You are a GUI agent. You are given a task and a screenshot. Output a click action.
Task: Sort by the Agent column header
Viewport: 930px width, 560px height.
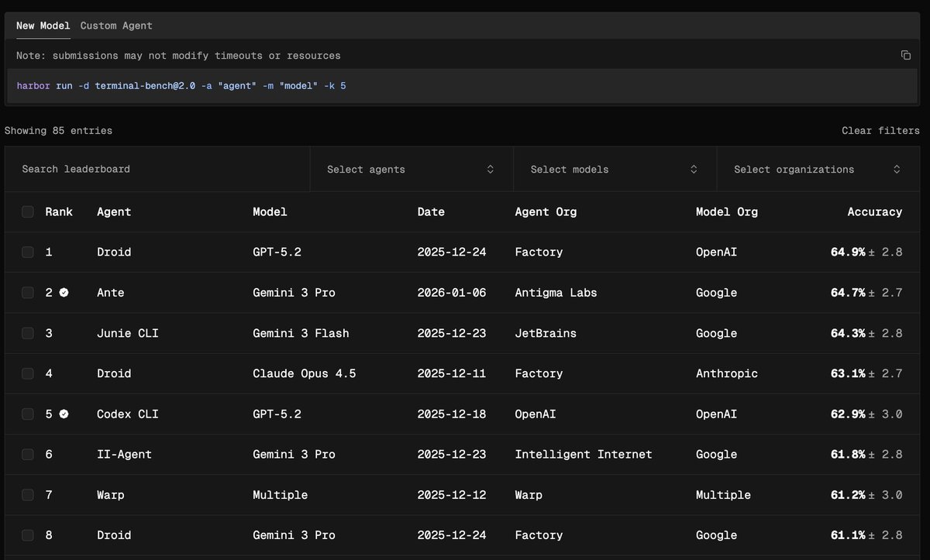114,211
